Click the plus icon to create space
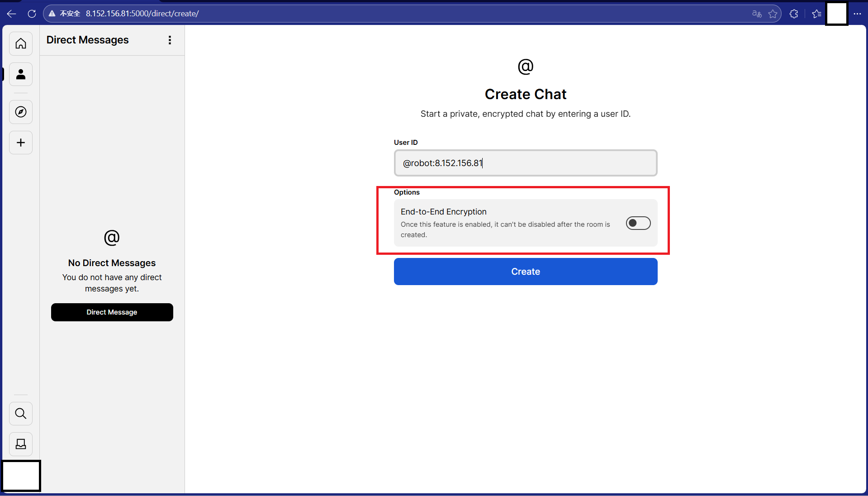The height and width of the screenshot is (496, 868). coord(21,143)
